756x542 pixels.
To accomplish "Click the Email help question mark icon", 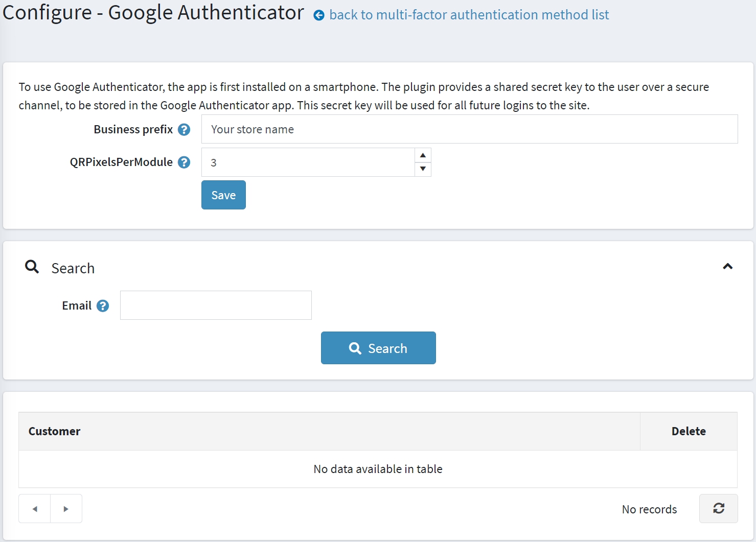I will 103,306.
